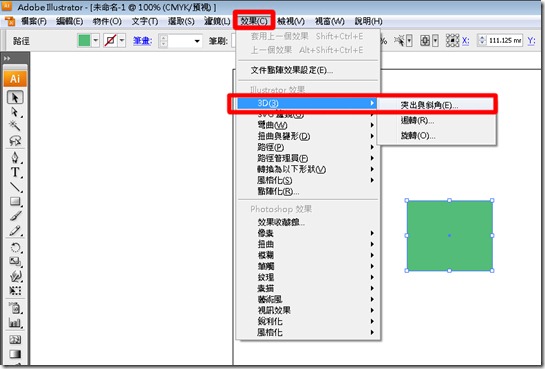Viewport: 545px width, 369px height.
Task: Click the document icon left of 檔案 menu
Action: click(x=9, y=21)
